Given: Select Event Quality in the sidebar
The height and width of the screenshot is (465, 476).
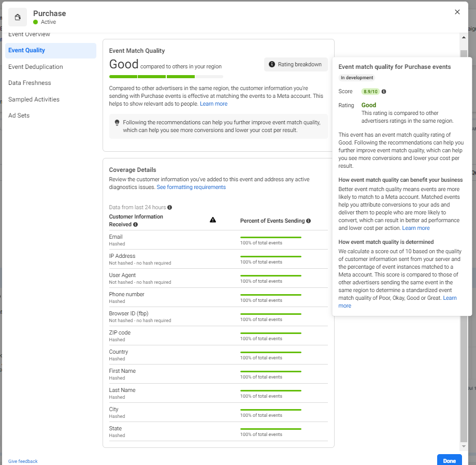Looking at the screenshot, I should pyautogui.click(x=50, y=50).
